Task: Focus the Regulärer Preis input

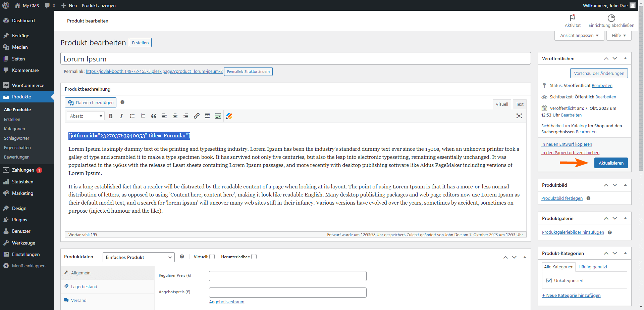Action: [288, 276]
